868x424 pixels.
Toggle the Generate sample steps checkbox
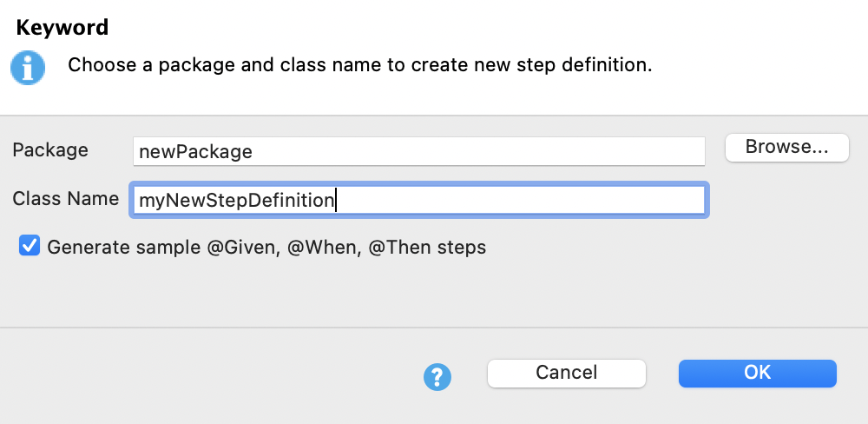[30, 247]
